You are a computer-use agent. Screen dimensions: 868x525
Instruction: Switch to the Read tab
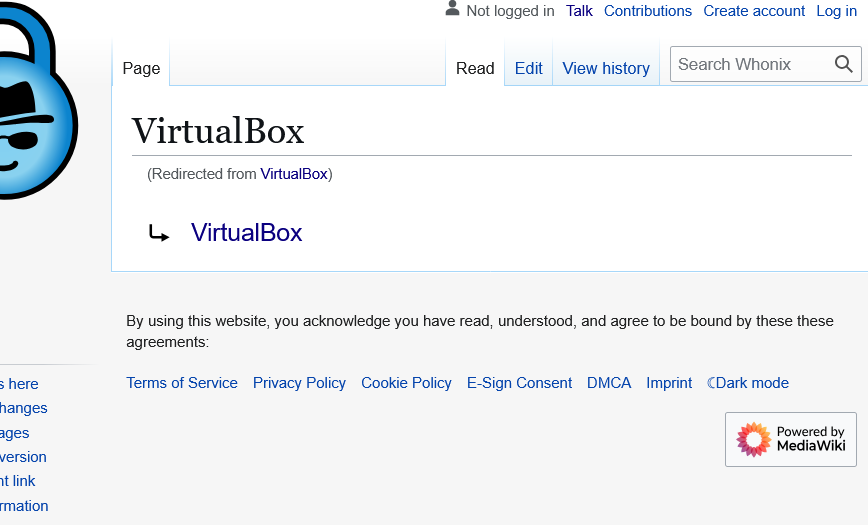(x=475, y=68)
